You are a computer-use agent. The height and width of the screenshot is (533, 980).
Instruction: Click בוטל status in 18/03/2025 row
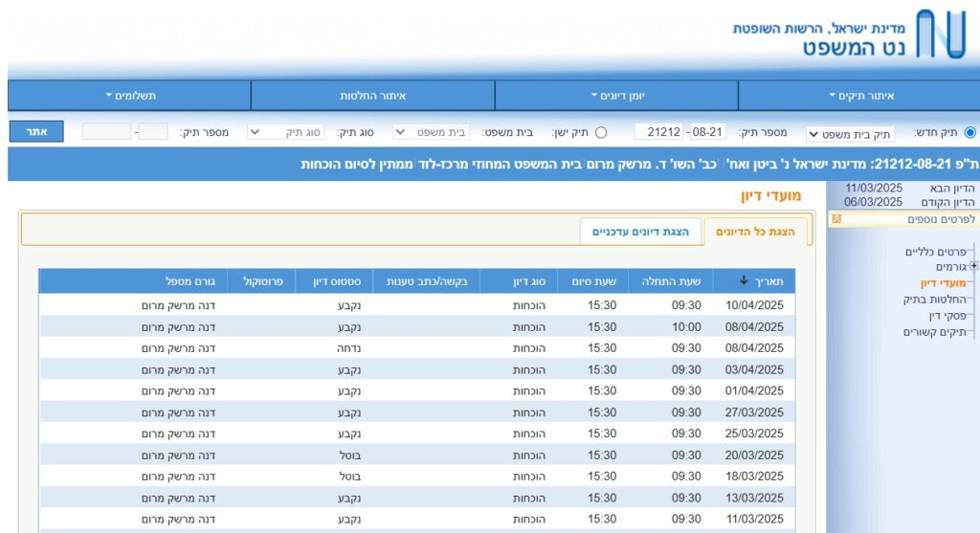350,477
